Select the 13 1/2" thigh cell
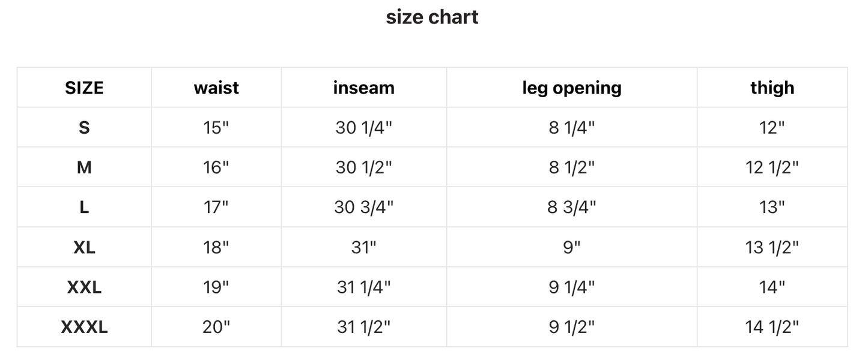This screenshot has width=868, height=360. tap(772, 247)
